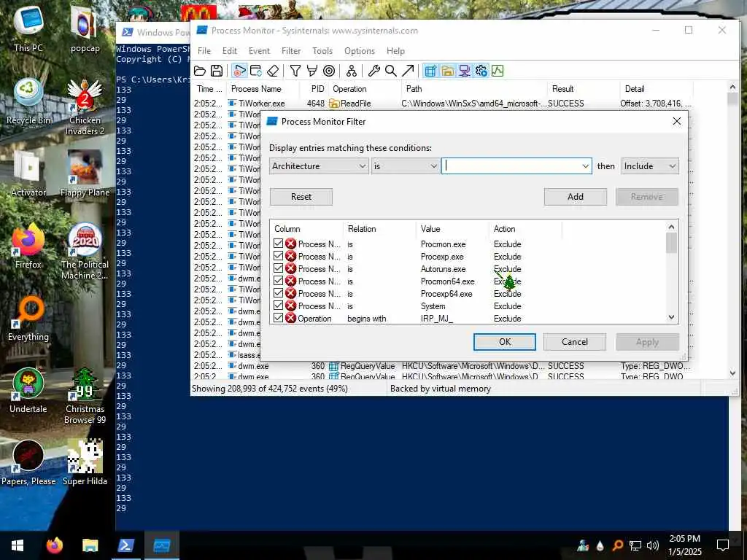Click the Cancel button
The image size is (747, 560).
click(575, 342)
